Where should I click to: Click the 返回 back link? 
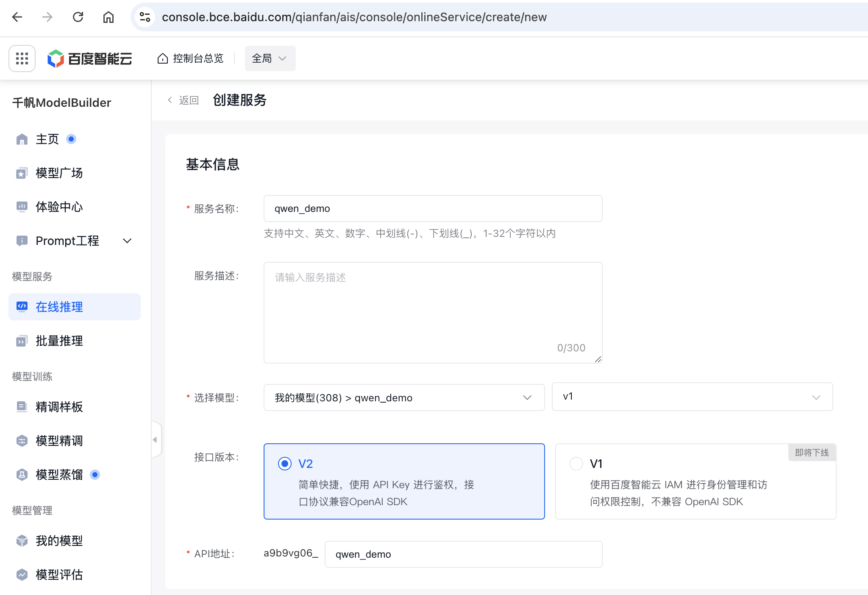[183, 100]
